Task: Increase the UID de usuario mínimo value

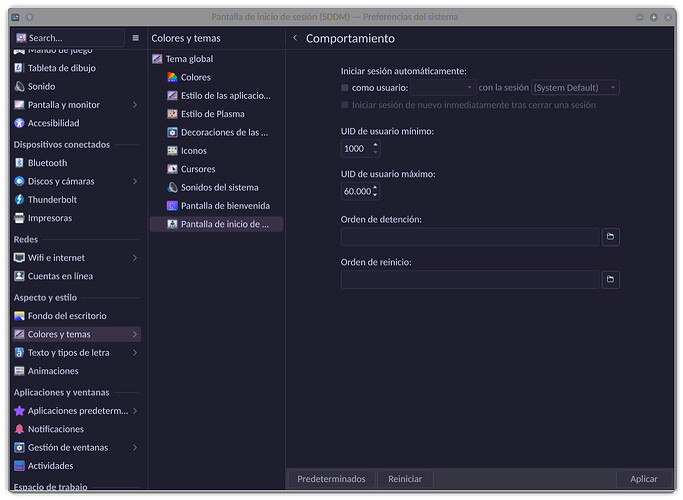Action: tap(376, 144)
